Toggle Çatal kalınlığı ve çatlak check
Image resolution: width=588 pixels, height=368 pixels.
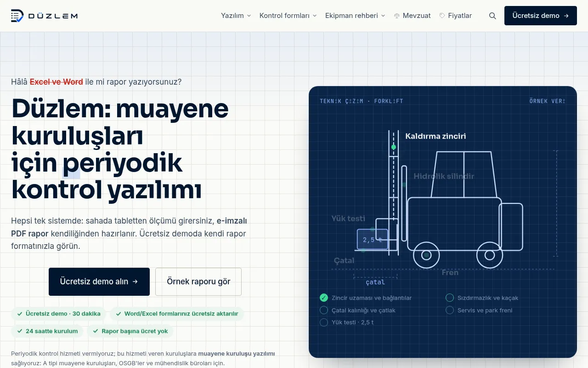coord(324,310)
